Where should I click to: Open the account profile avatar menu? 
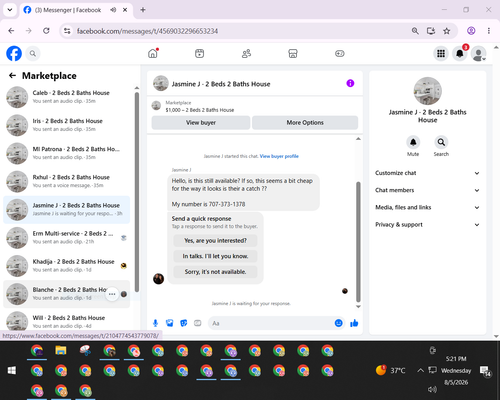(479, 54)
